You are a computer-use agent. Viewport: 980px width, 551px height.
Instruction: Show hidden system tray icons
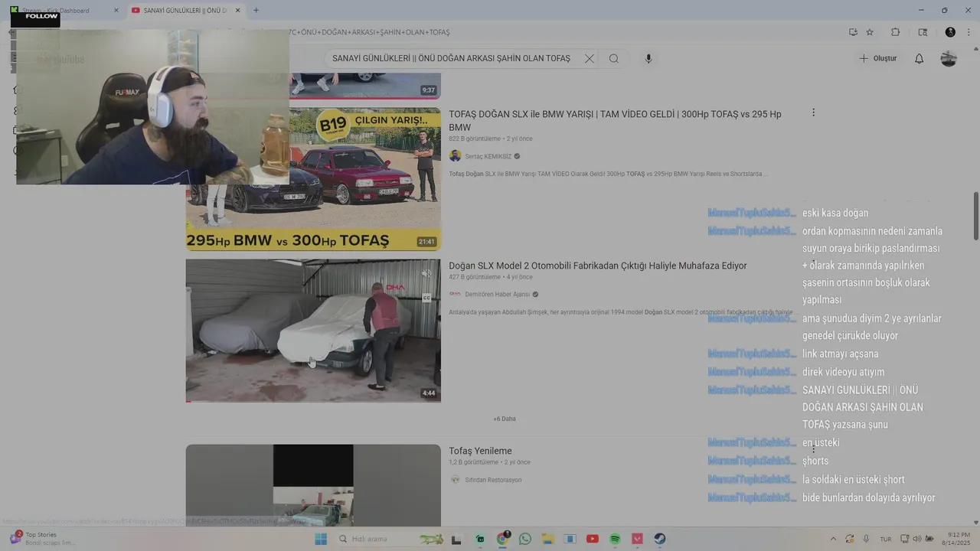point(834,539)
